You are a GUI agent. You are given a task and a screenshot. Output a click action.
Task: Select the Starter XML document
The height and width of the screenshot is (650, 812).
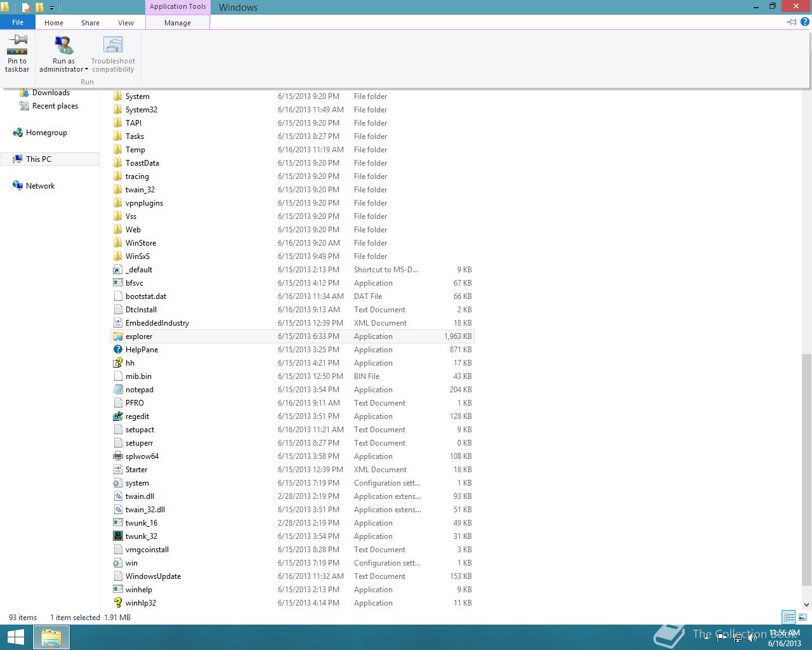(292, 470)
